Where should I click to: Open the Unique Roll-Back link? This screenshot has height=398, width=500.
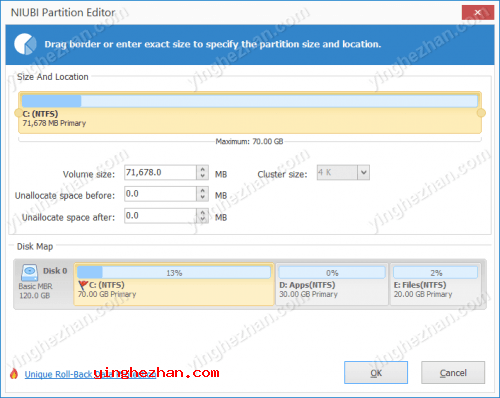(x=90, y=374)
